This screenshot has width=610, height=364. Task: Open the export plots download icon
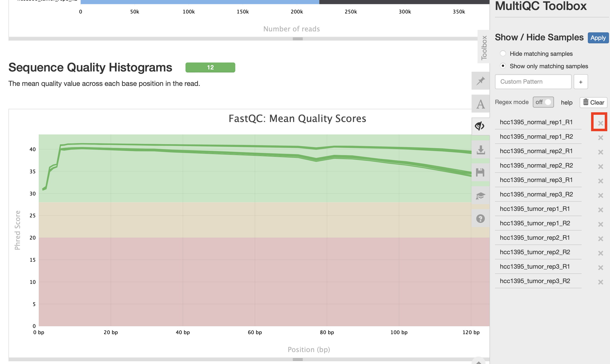click(480, 150)
